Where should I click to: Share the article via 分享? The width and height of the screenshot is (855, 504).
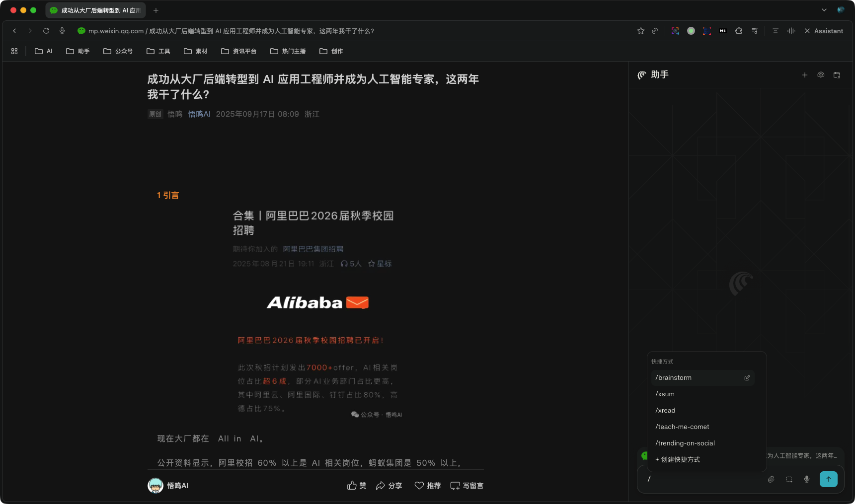point(389,486)
